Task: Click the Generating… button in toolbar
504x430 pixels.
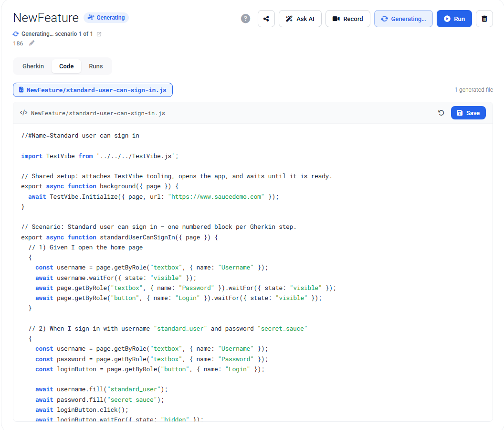Action: click(403, 19)
